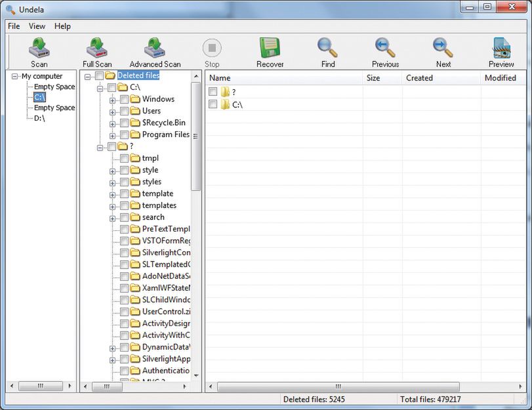Open the Preview tool
Screen dimensions: 532x410
501,52
